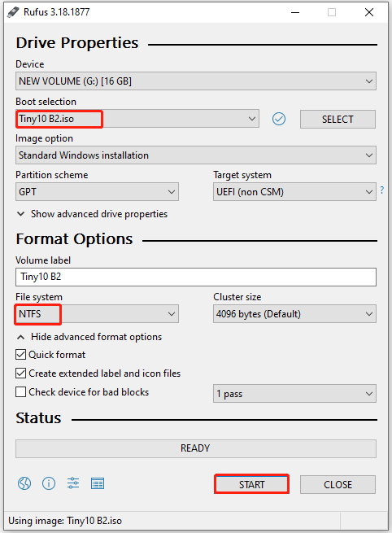Open the Partition scheme GPT dropdown
The width and height of the screenshot is (392, 533).
click(97, 192)
